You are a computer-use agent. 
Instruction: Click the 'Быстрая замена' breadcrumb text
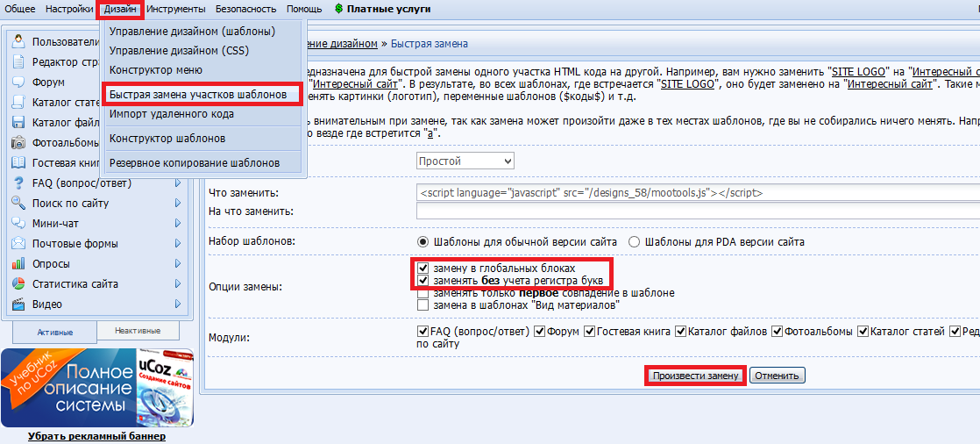pos(430,44)
